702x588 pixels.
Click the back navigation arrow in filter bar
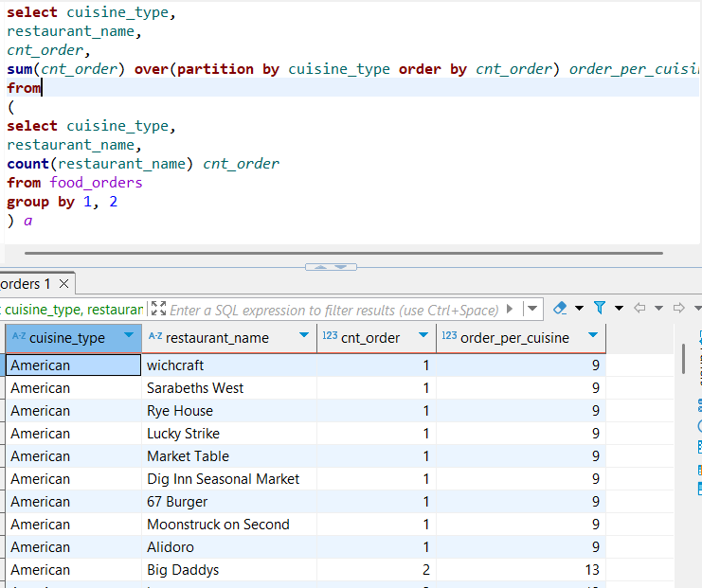pyautogui.click(x=639, y=309)
